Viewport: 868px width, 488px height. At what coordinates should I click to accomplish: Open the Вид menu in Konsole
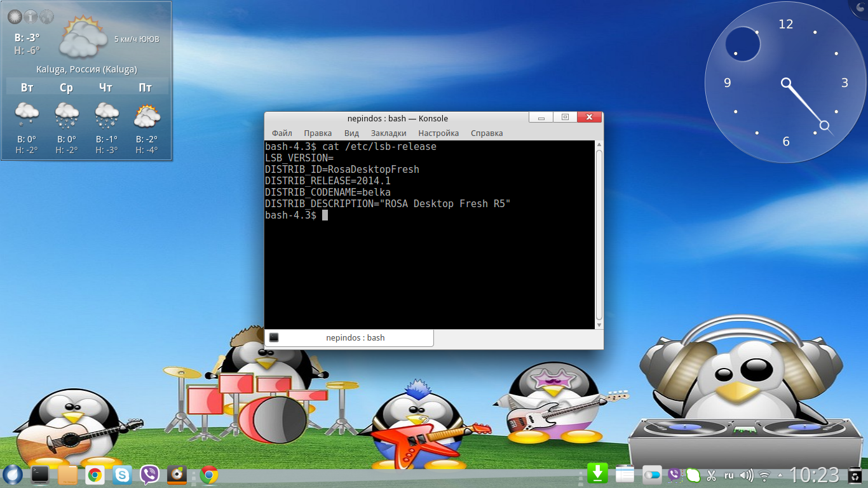pyautogui.click(x=351, y=133)
